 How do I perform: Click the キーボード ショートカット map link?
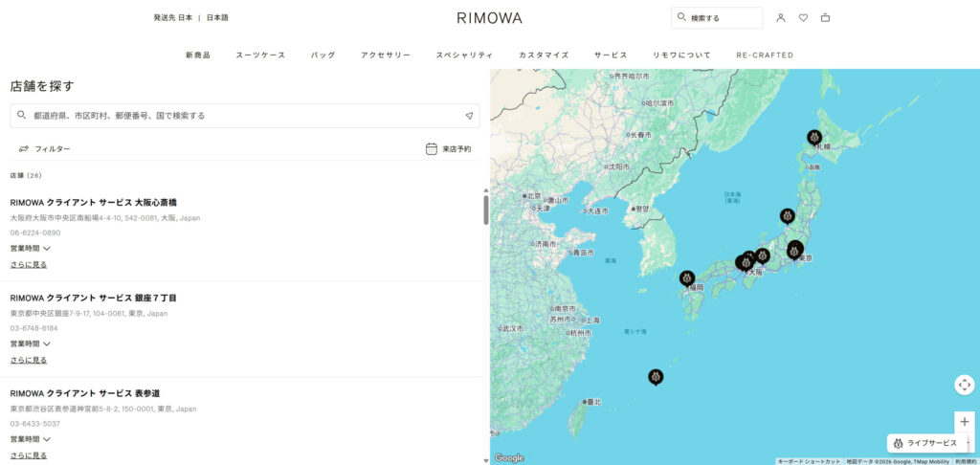coord(809,461)
